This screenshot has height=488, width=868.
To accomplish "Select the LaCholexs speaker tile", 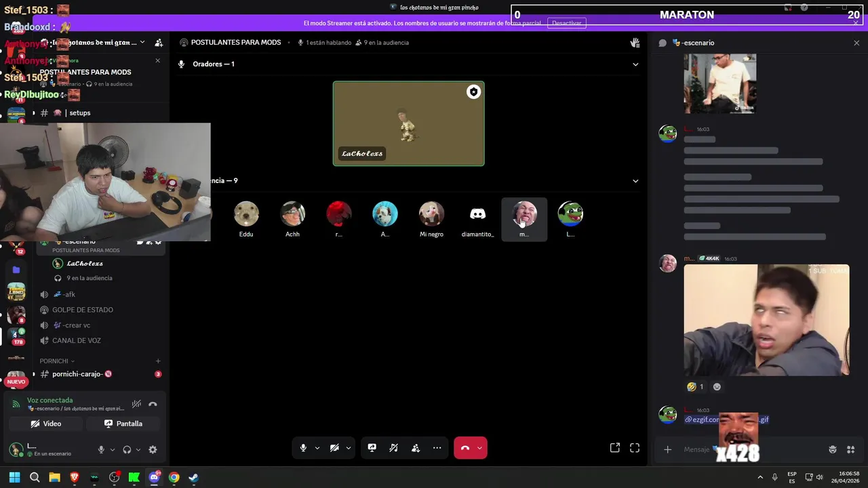I will [x=408, y=123].
